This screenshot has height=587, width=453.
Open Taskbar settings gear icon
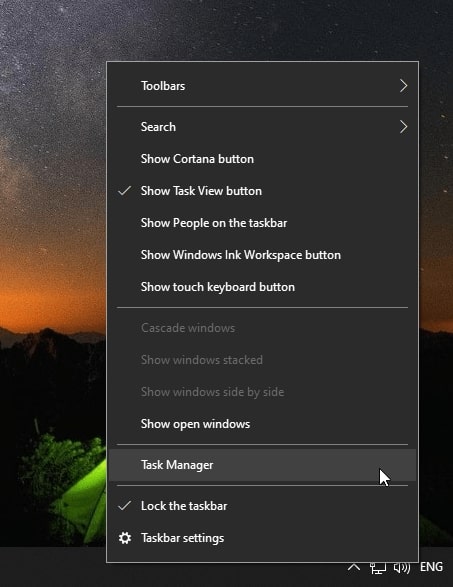pyautogui.click(x=125, y=538)
